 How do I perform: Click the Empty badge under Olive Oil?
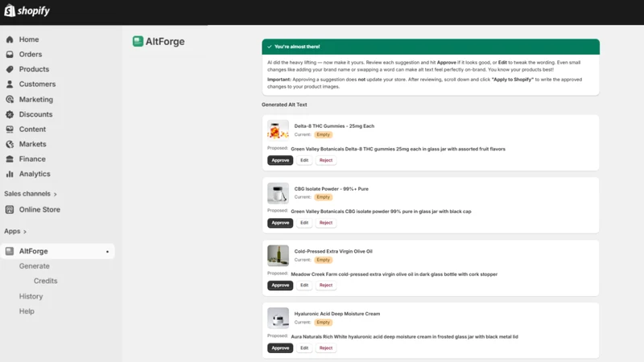point(324,260)
